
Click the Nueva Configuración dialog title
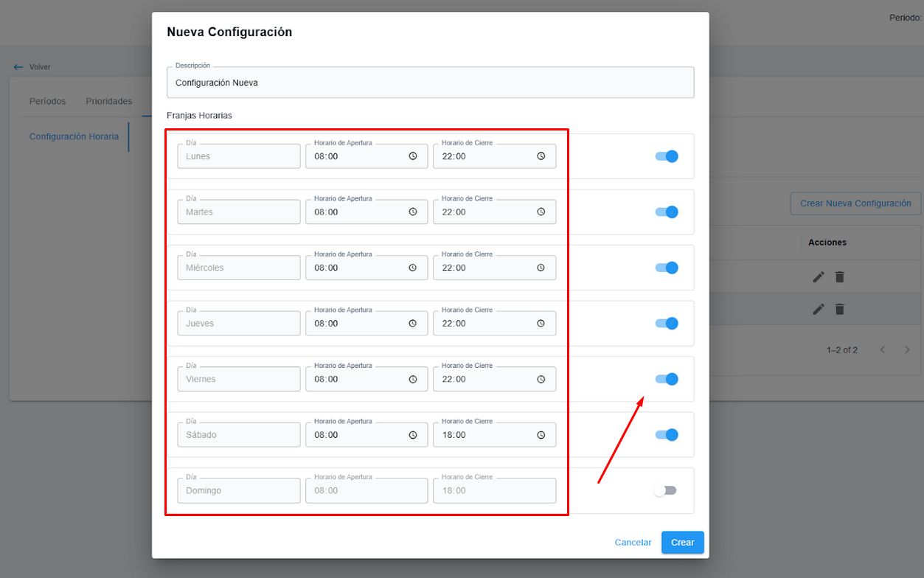229,32
